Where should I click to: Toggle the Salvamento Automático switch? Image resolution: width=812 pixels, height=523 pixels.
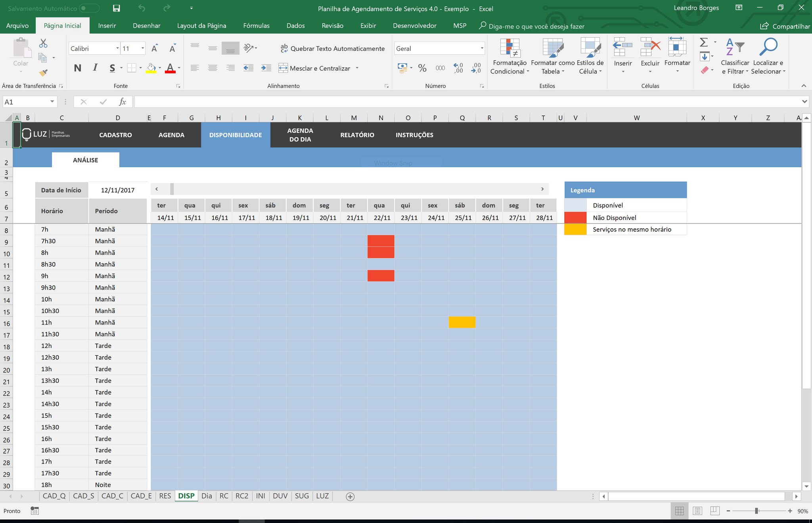tap(89, 8)
